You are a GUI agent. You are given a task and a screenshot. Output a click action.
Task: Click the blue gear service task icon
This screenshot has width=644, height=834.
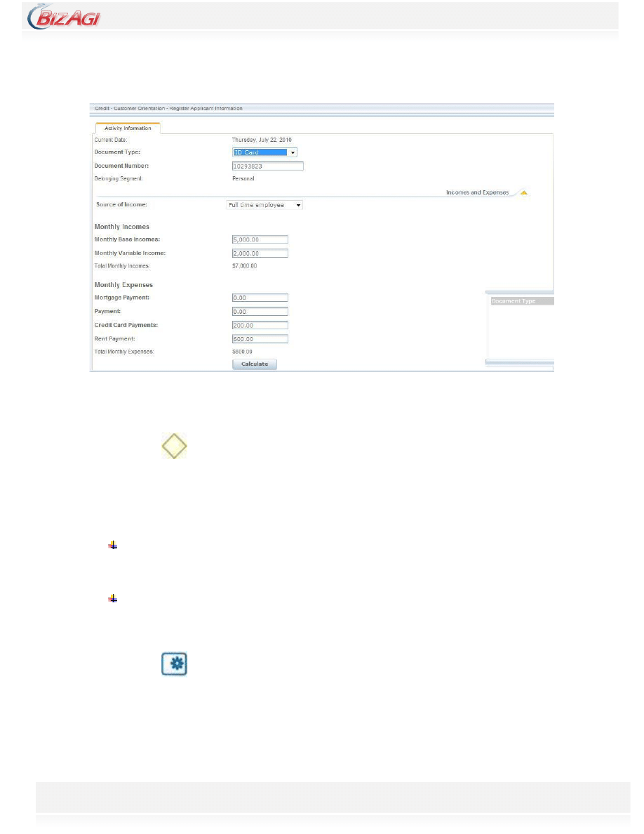coord(174,663)
